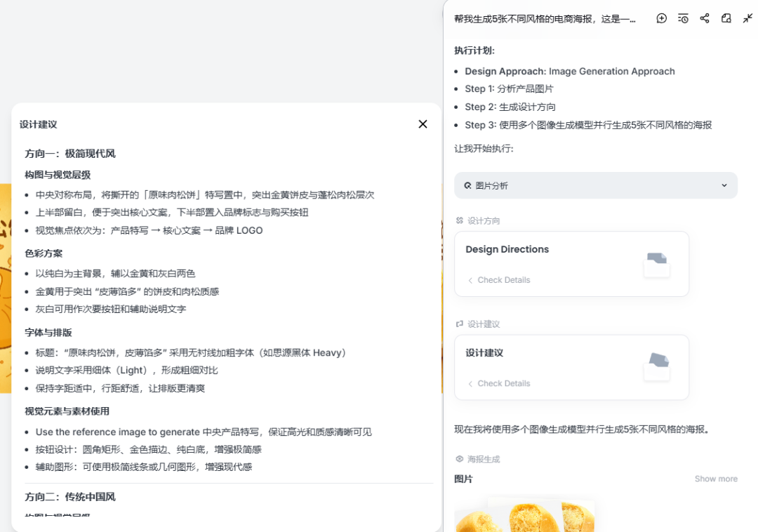
Task: Click the Step 1: 分析产品图片 line
Action: [x=509, y=89]
